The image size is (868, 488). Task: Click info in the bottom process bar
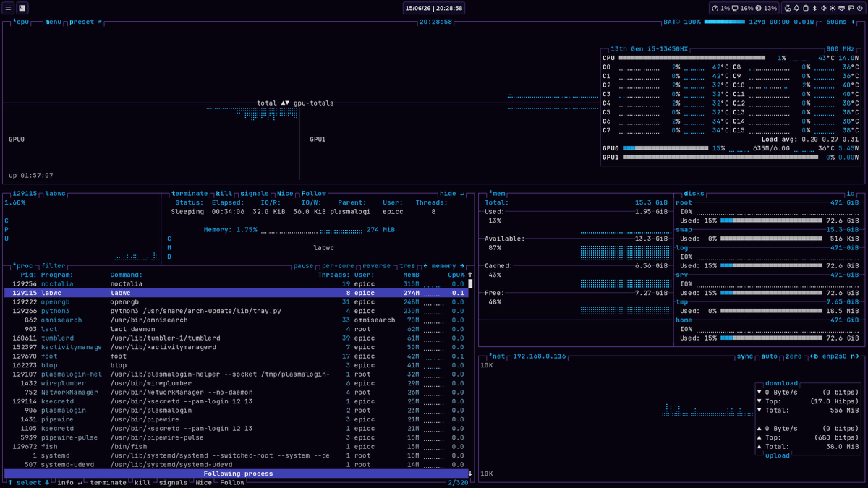69,483
